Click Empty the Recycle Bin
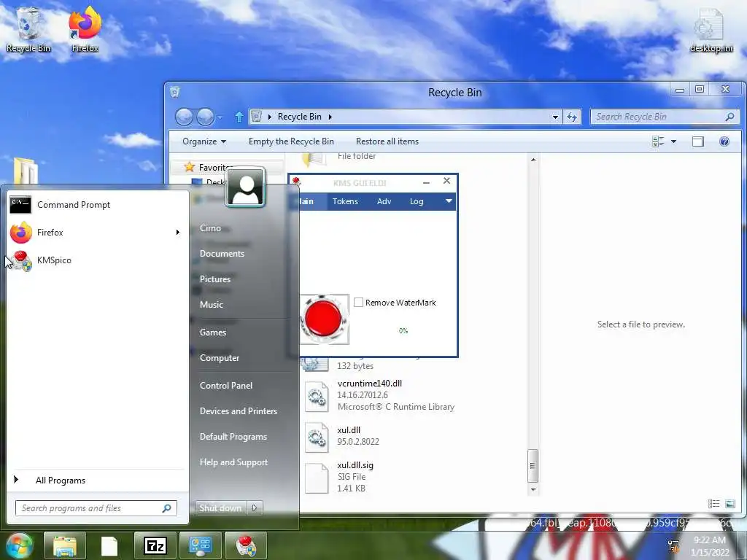Screen dimensions: 747x560 (291, 141)
